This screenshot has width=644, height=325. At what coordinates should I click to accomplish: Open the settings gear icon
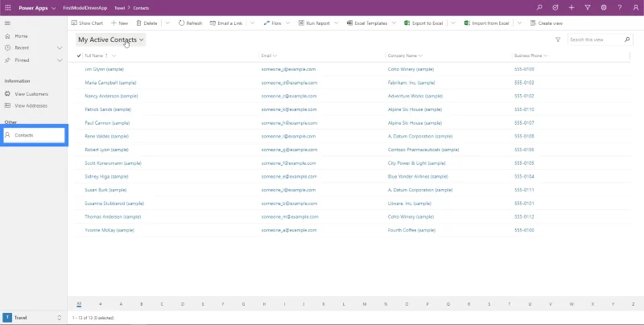(x=603, y=8)
